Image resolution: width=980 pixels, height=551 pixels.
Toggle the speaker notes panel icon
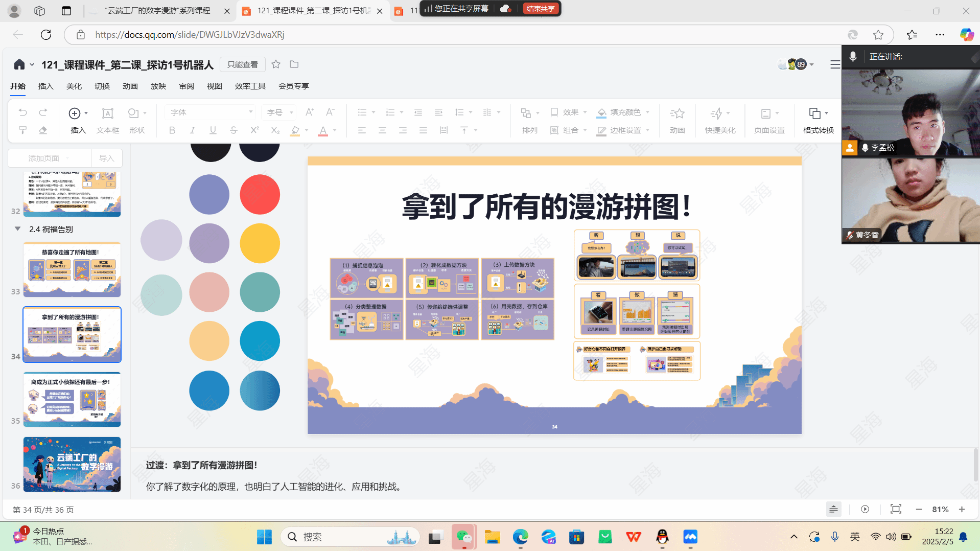[833, 509]
